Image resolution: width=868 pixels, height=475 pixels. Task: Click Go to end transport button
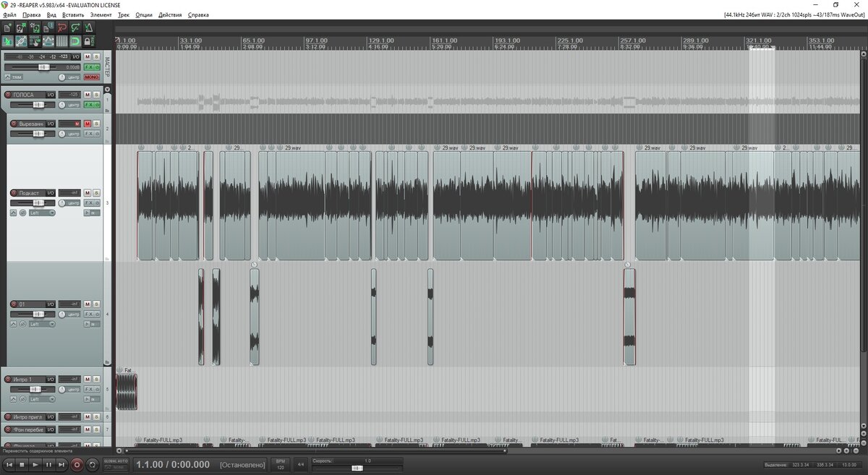click(x=61, y=465)
